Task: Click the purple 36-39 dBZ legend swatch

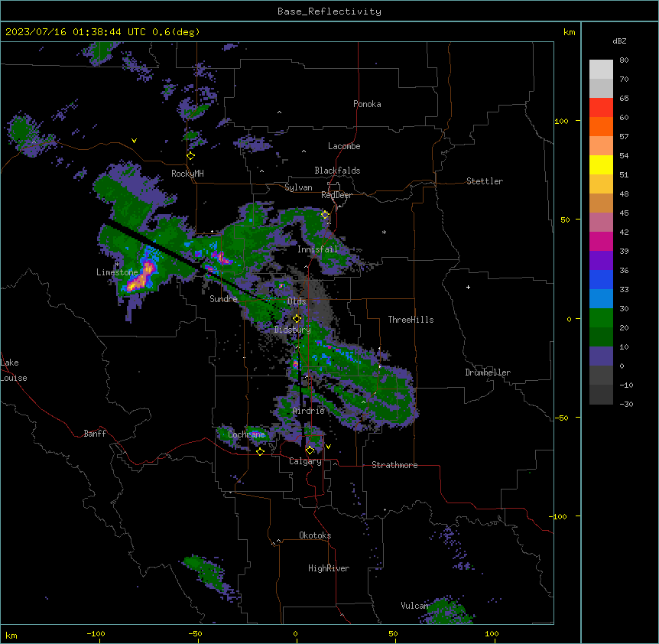Action: pyautogui.click(x=601, y=261)
